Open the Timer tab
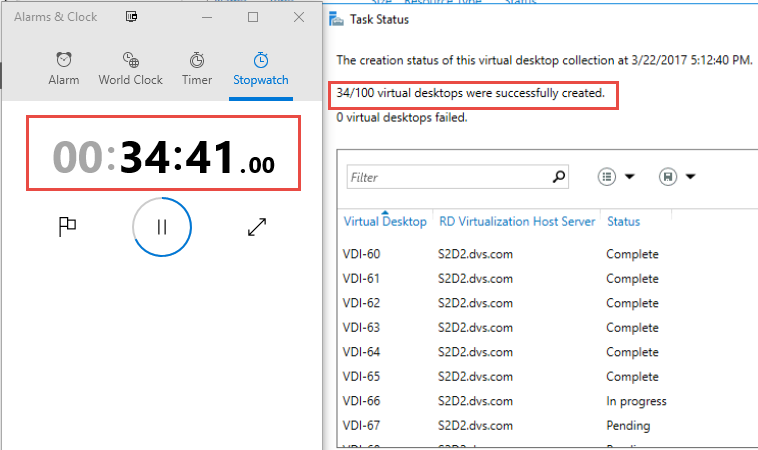Image resolution: width=758 pixels, height=450 pixels. 197,69
